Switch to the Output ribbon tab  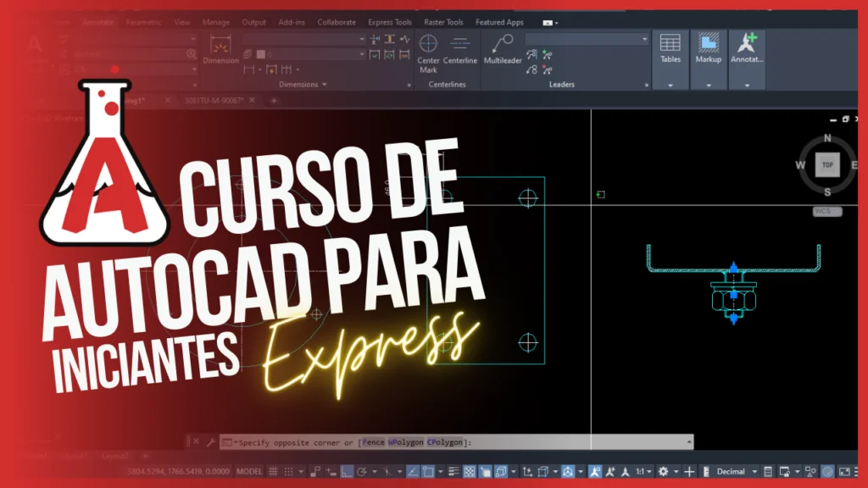254,22
